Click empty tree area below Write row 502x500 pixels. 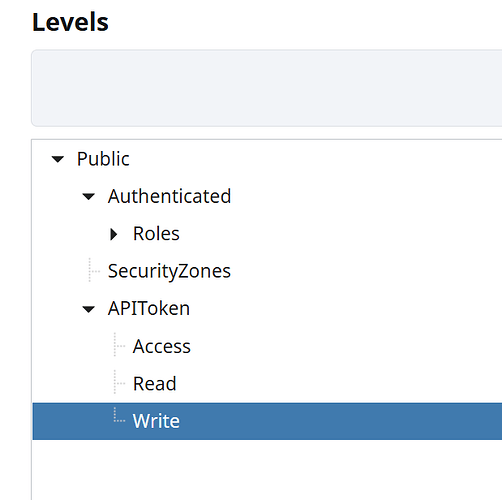click(x=267, y=470)
